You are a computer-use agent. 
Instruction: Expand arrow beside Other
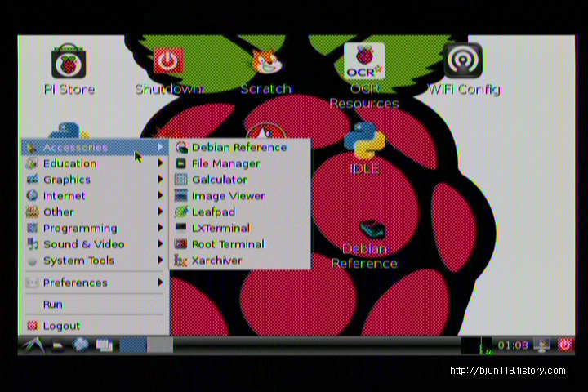coord(160,212)
